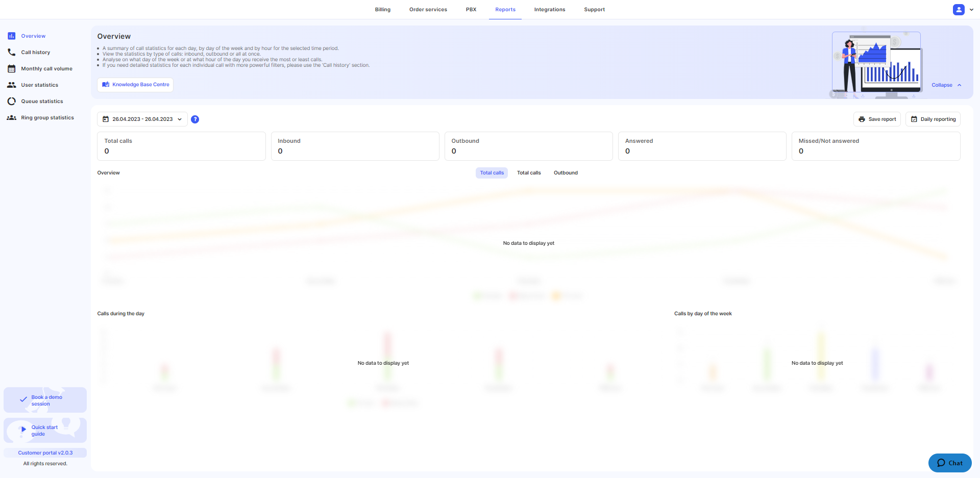Click the Queue statistics circle icon

pos(11,101)
